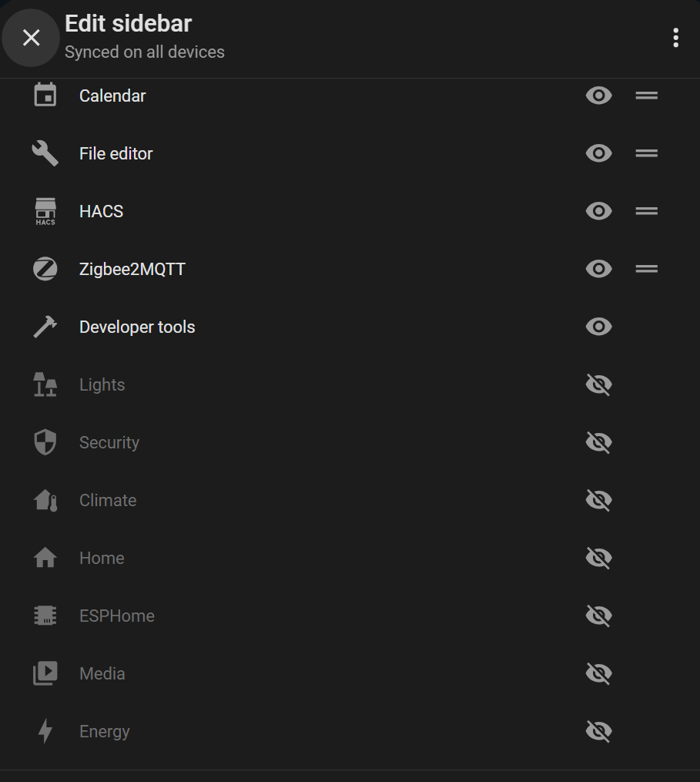Click the Developer tools hammer icon
Screen dimensions: 700x782
click(x=45, y=327)
